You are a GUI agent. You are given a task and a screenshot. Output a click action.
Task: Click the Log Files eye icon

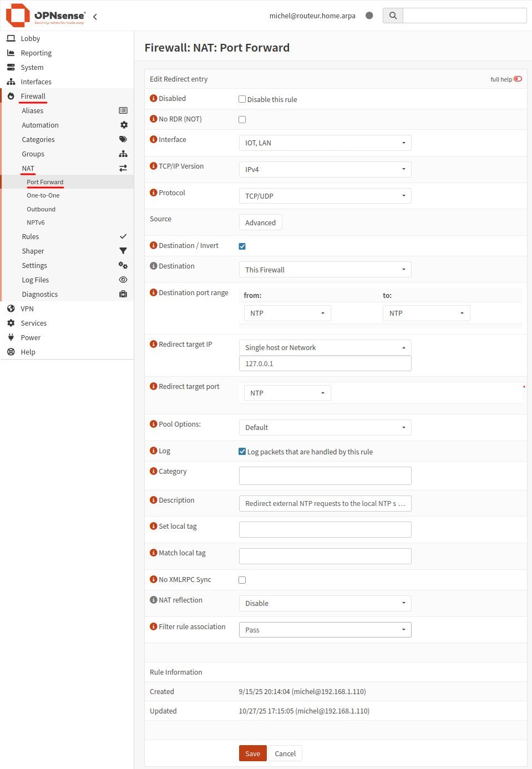click(123, 280)
